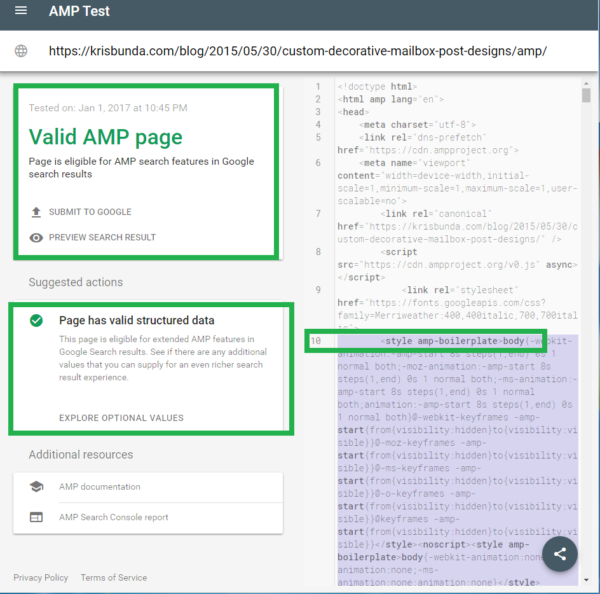This screenshot has width=600, height=594.
Task: Click the Search Console report panel icon
Action: (36, 517)
